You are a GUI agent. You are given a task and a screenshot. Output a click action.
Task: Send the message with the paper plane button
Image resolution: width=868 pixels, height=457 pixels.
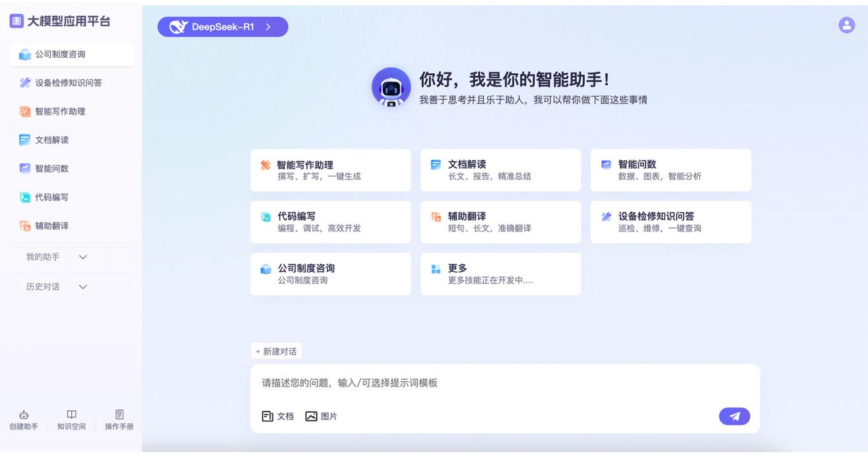(x=734, y=416)
